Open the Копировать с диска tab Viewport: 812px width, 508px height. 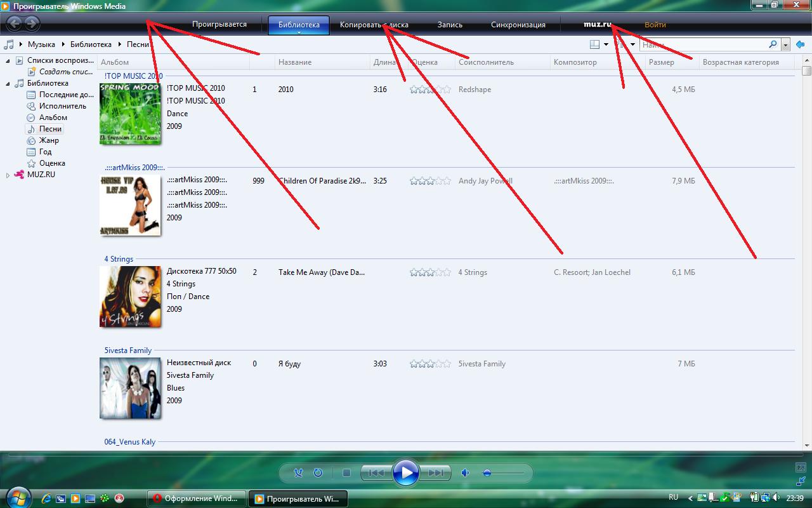point(374,25)
